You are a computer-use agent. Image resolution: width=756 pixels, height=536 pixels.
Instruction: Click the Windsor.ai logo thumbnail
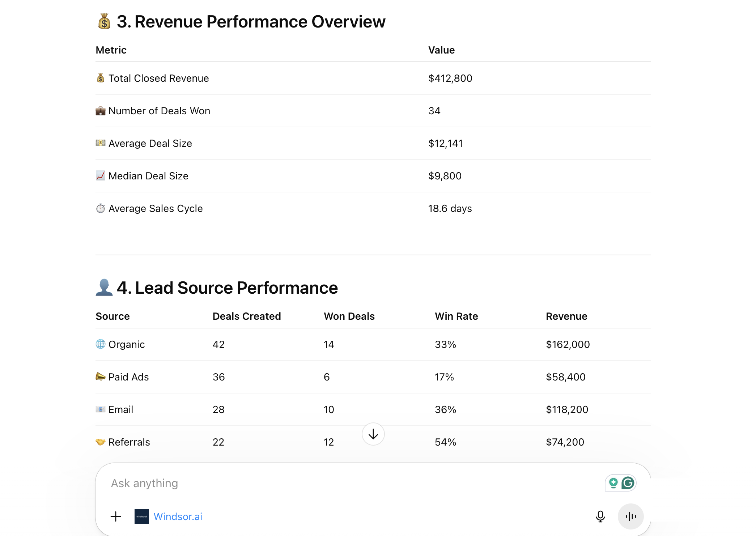(x=142, y=516)
